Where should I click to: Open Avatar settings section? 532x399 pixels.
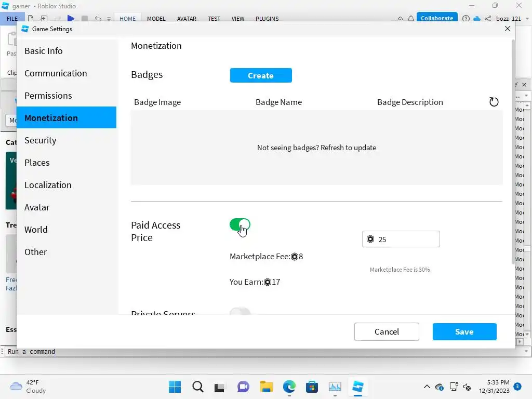66,207
